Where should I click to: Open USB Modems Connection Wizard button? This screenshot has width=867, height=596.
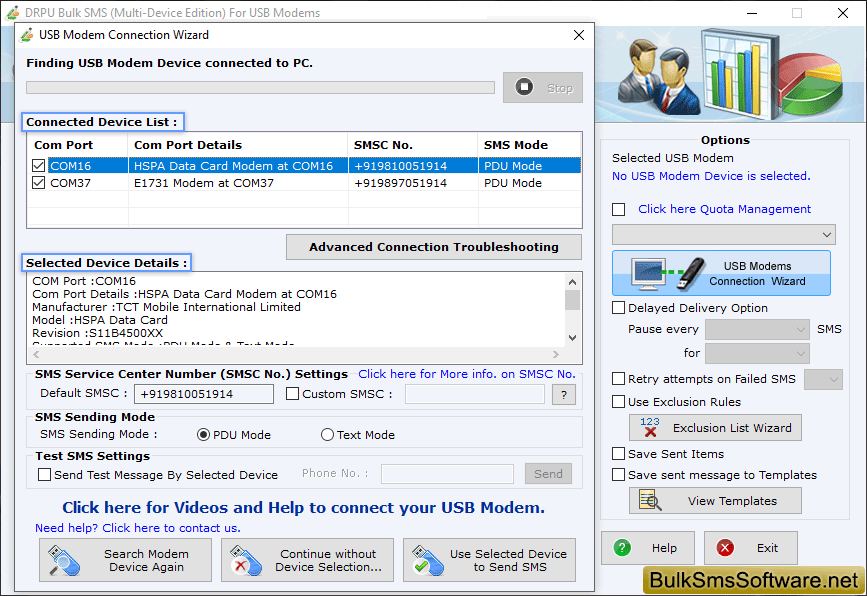pos(721,273)
